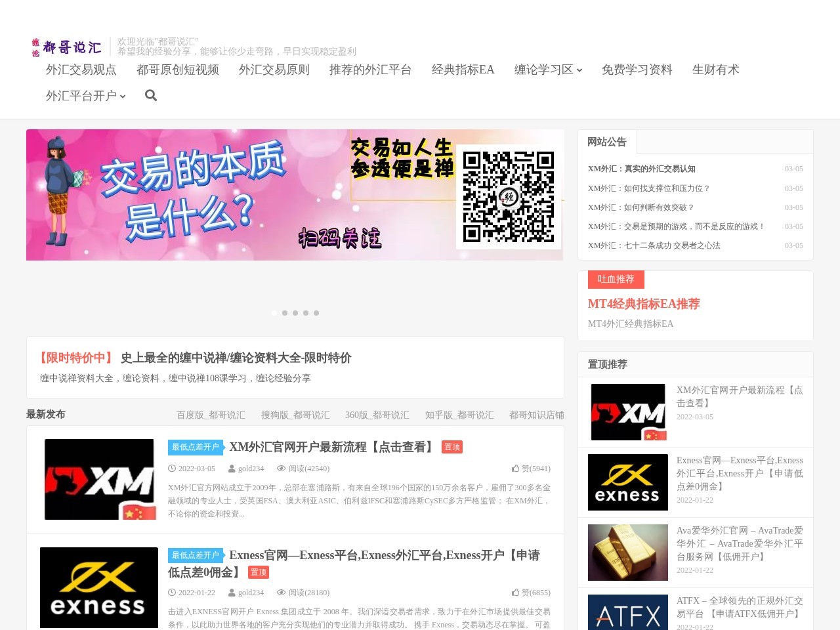Select the fifth carousel dot
Screen dimensions: 840x630
[x=316, y=313]
